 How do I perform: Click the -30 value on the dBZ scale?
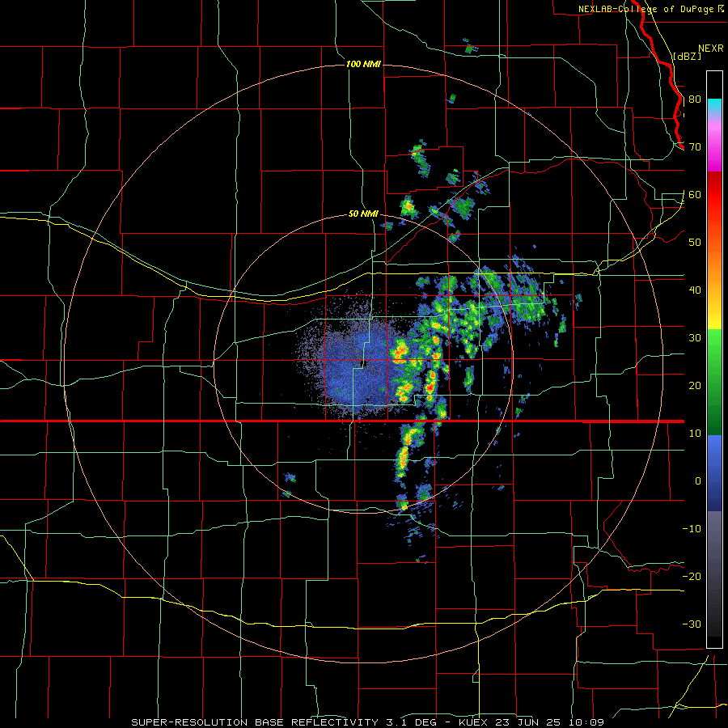692,624
